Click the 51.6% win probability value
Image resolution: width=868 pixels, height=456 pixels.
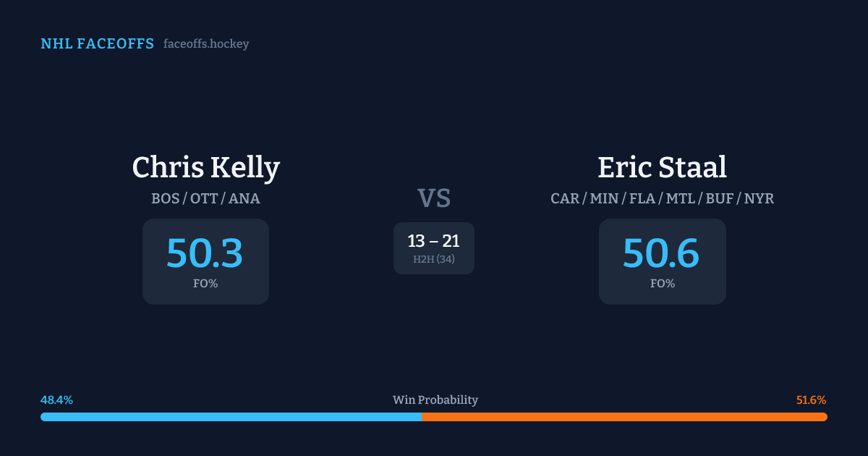[811, 400]
